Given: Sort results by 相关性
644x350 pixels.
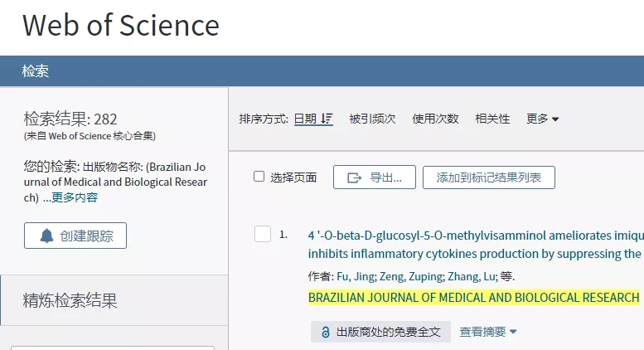Looking at the screenshot, I should pos(492,119).
